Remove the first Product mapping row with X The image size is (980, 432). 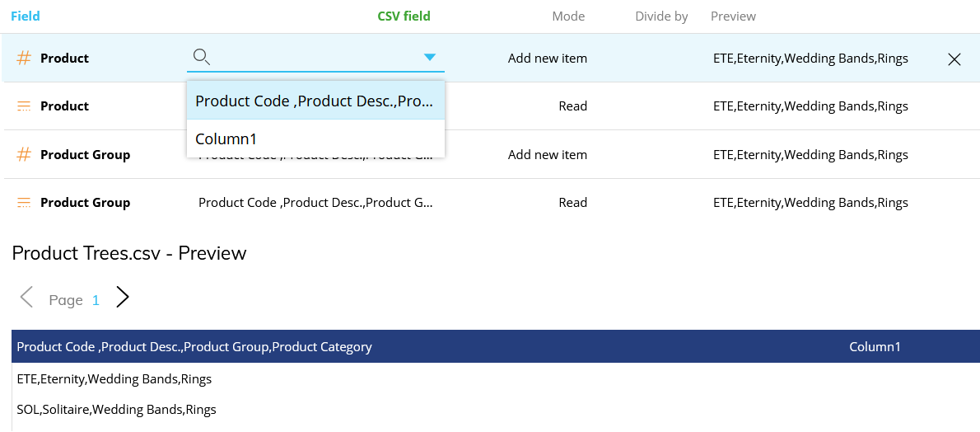(x=954, y=59)
